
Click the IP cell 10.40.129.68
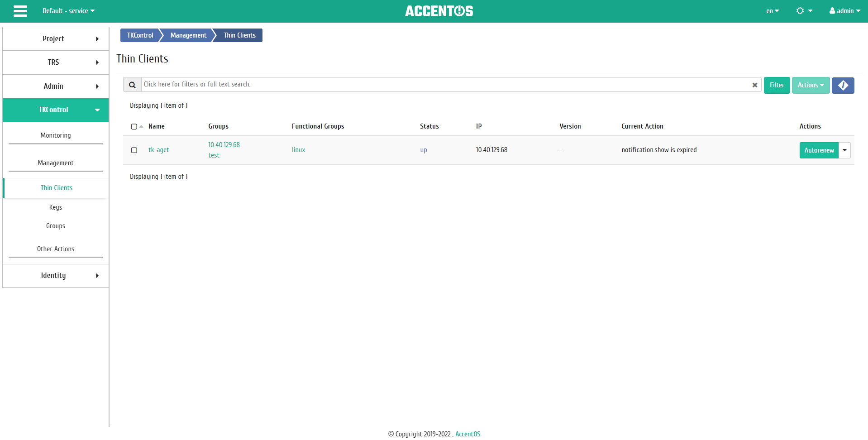click(x=491, y=150)
